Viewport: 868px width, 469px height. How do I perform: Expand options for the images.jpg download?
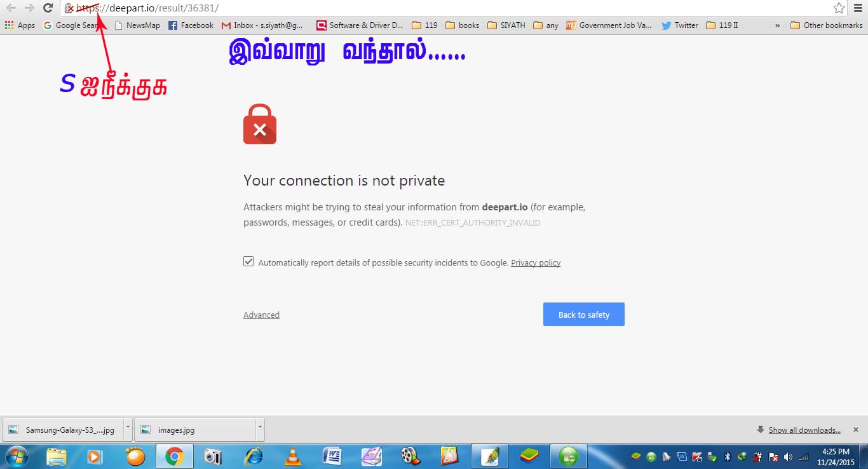pos(259,430)
